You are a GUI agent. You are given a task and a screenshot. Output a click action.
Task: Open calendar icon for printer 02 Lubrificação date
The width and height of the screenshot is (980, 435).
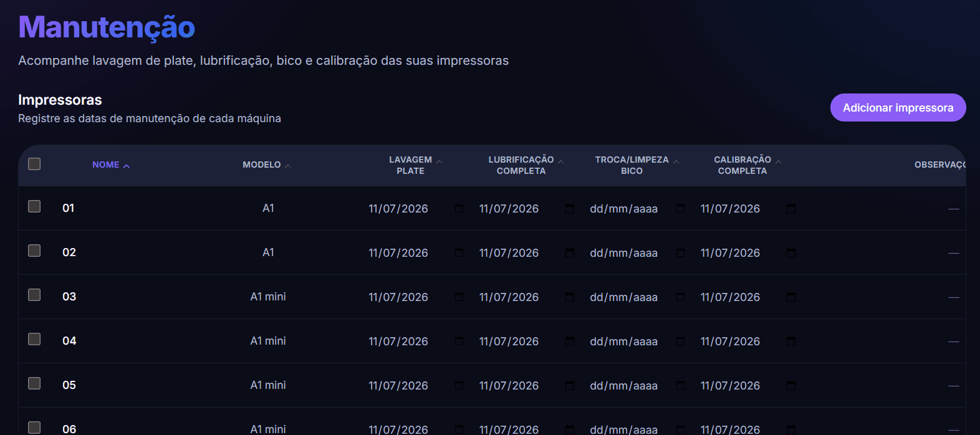(570, 253)
